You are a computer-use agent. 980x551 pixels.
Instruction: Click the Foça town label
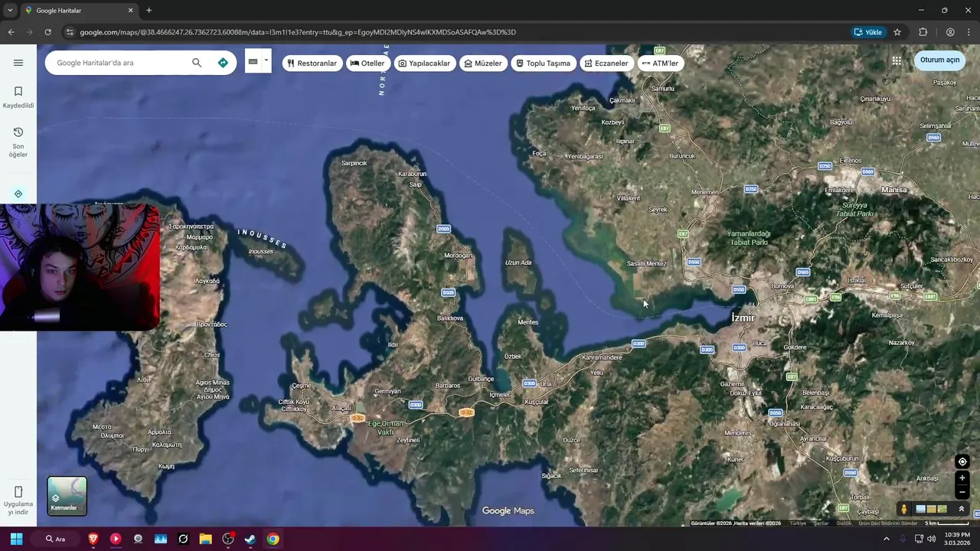coord(539,153)
